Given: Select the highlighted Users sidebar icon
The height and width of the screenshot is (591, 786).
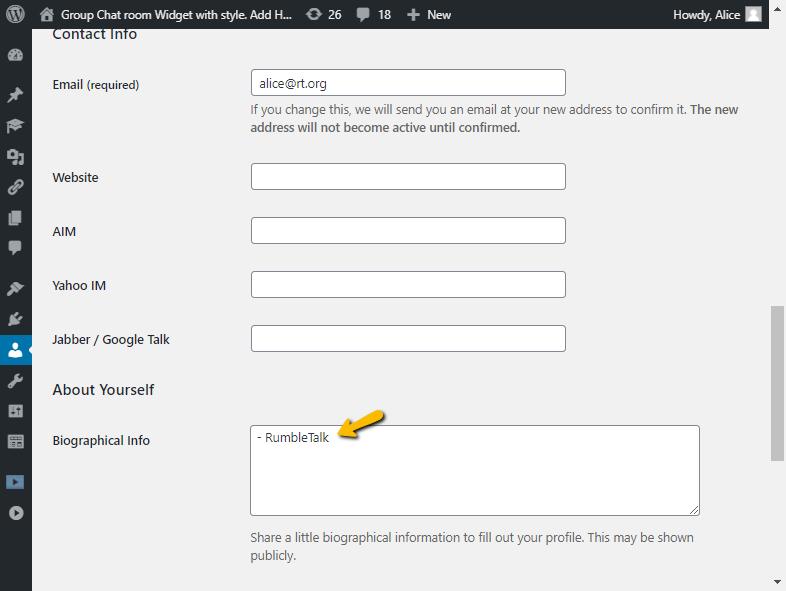Looking at the screenshot, I should tap(16, 350).
